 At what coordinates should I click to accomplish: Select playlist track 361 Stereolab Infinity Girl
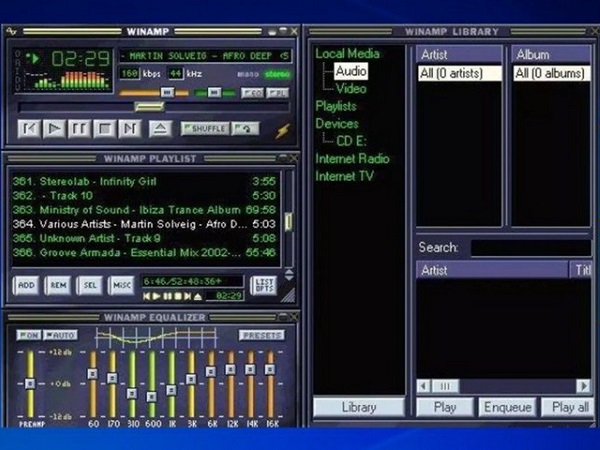pos(144,181)
